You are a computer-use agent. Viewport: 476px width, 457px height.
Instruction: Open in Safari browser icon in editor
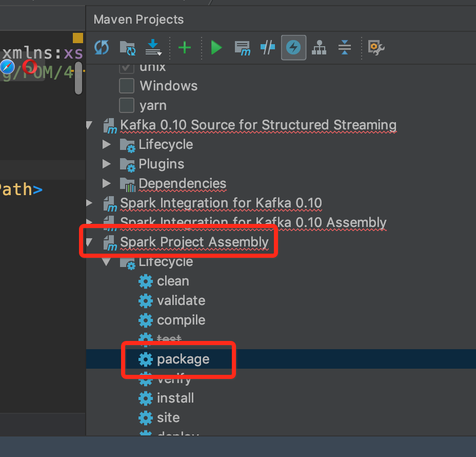(x=7, y=67)
